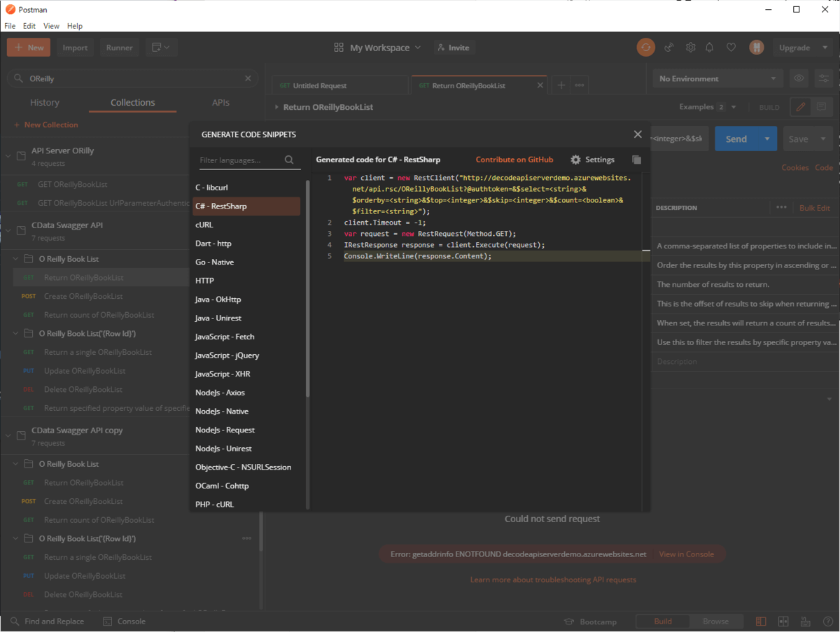Click the sync status icon
The height and width of the screenshot is (632, 840).
(x=645, y=48)
